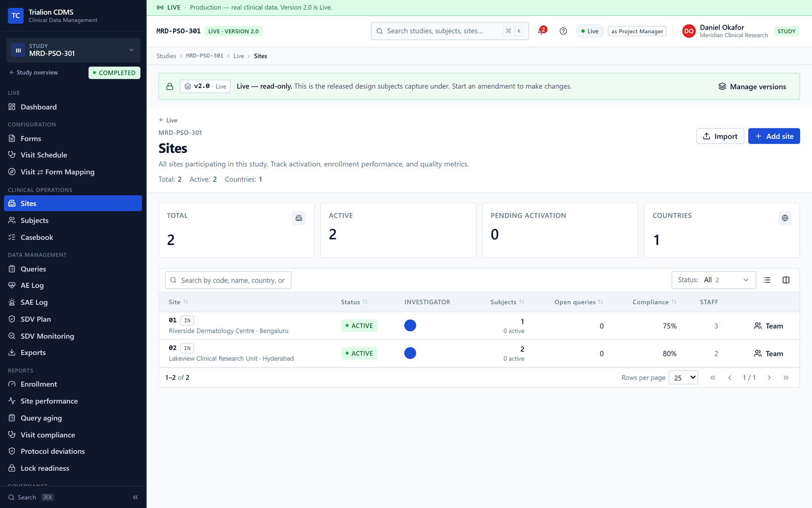
Task: Click the DO user avatar
Action: 689,31
